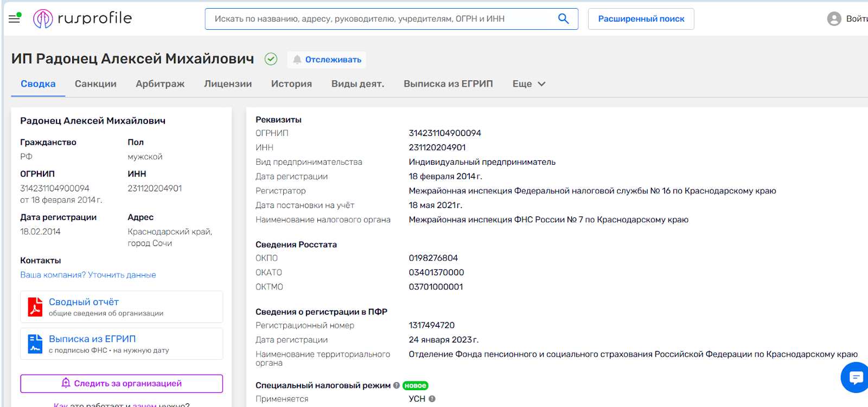Click the document icon for Выписка из ЕГРИП
Viewport: 868px width, 407px height.
(35, 344)
